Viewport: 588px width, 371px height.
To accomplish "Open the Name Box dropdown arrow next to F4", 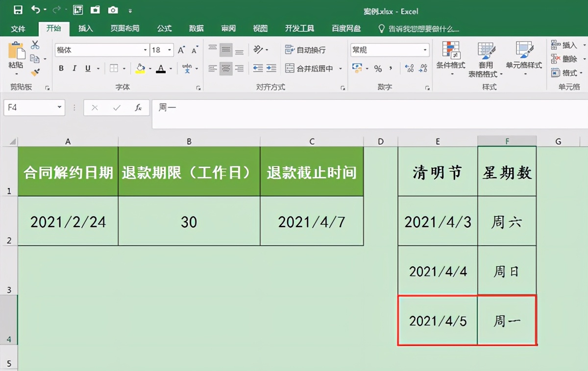I will click(59, 107).
